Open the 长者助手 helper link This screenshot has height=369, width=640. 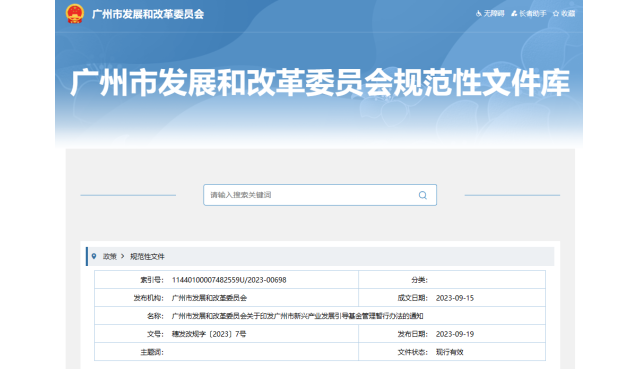pos(533,13)
